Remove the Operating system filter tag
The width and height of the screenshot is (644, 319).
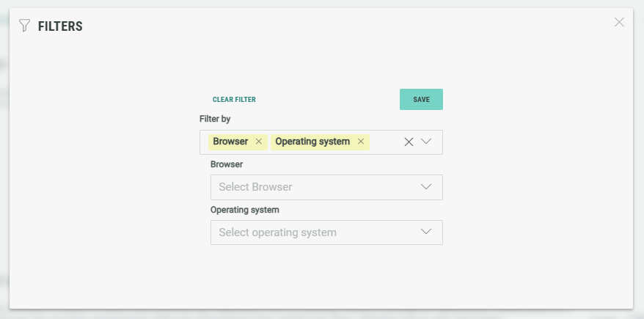[x=360, y=142]
